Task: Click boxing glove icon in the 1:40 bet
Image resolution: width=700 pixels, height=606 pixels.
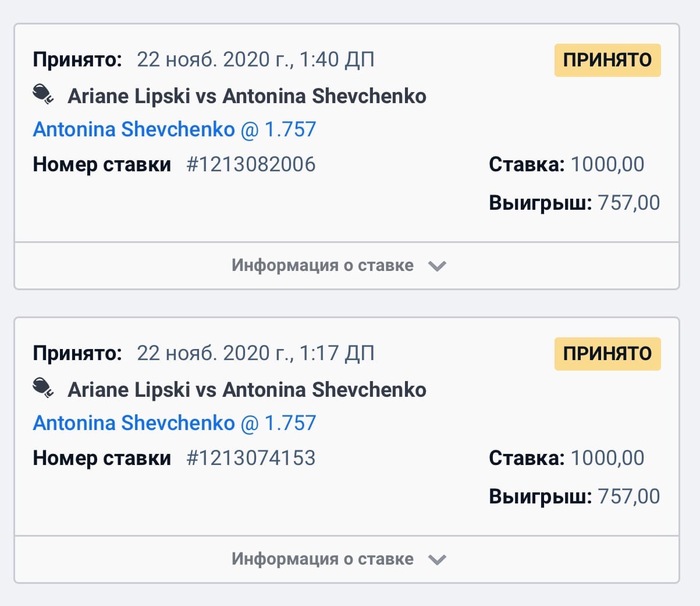Action: (43, 95)
